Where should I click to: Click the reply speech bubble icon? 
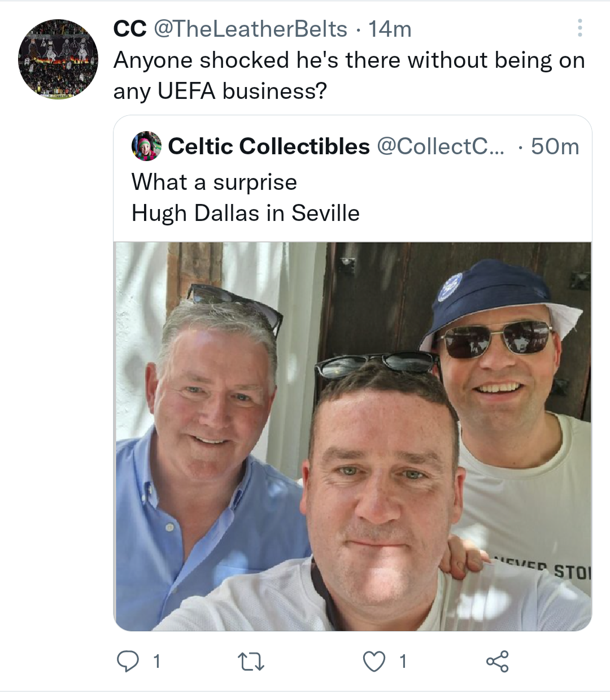click(128, 661)
